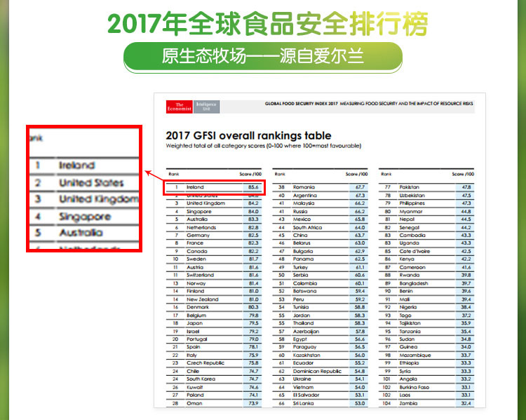
Task: Click Argentina in the middle column
Action: point(304,195)
